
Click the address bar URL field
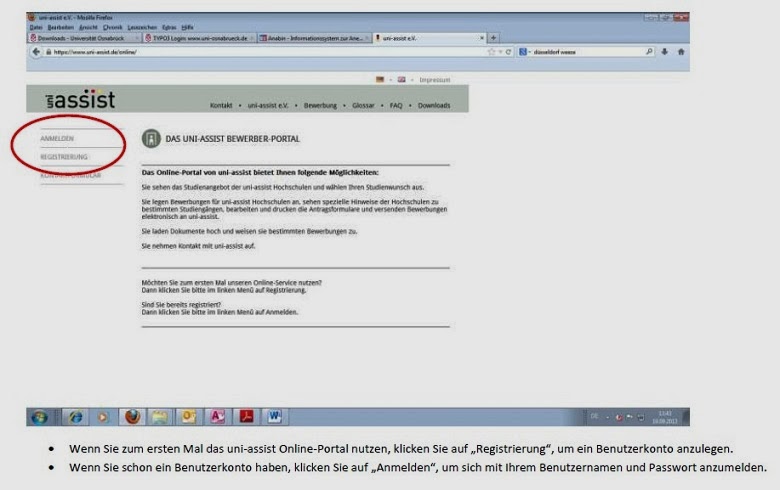click(269, 52)
